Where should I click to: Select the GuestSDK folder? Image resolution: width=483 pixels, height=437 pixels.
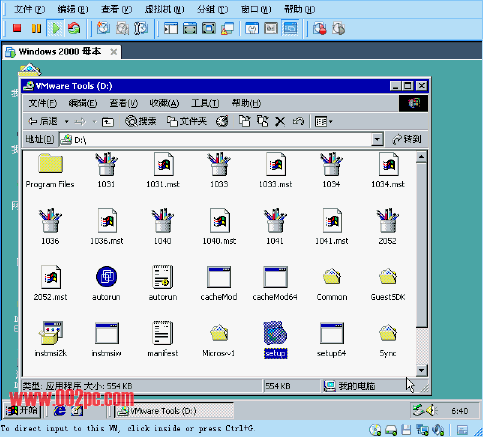coord(388,283)
